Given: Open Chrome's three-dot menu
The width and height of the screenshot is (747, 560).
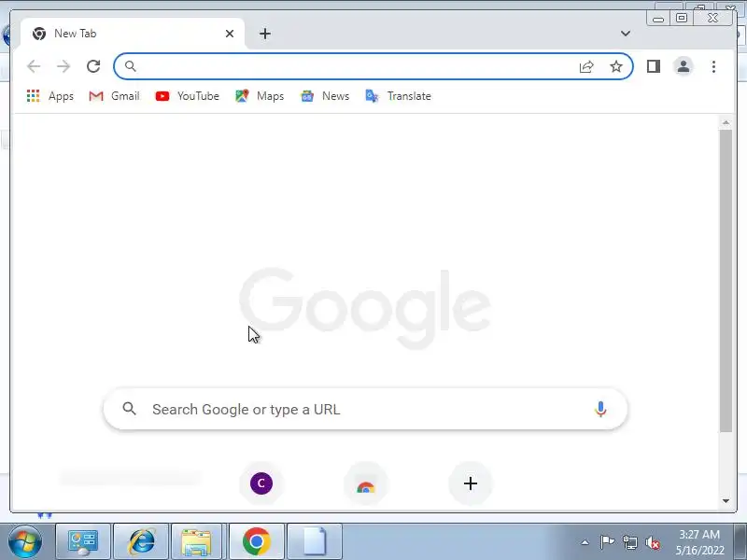Looking at the screenshot, I should click(x=713, y=66).
